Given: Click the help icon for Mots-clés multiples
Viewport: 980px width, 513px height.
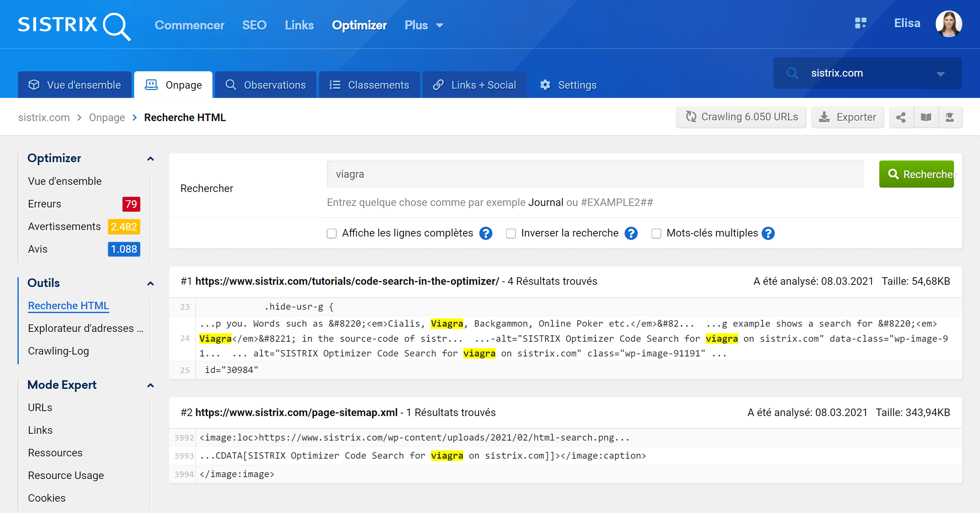Looking at the screenshot, I should [768, 233].
